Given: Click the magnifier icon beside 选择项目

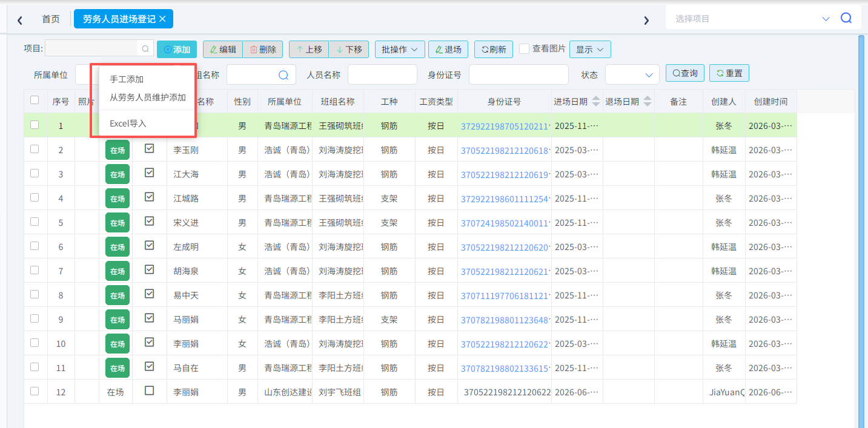Looking at the screenshot, I should pyautogui.click(x=846, y=18).
